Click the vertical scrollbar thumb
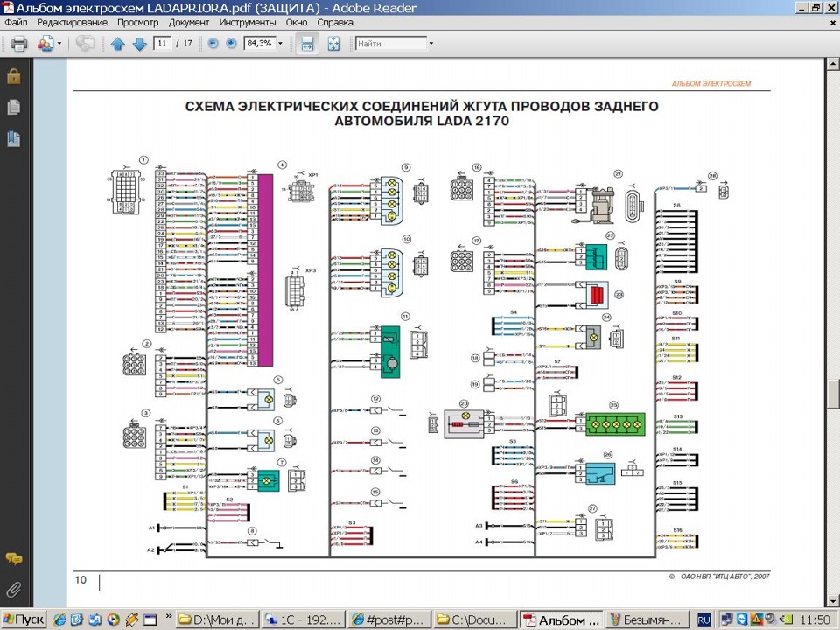Viewport: 840px width, 630px height. click(833, 395)
